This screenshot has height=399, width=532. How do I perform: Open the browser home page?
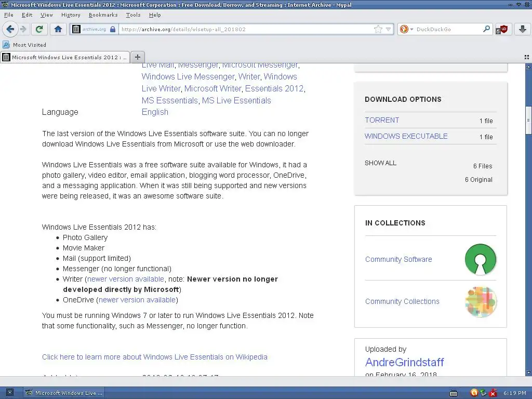(x=58, y=29)
